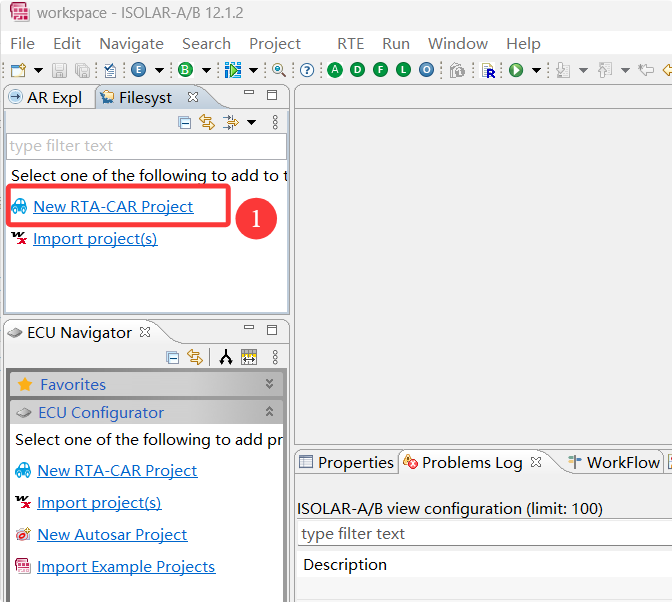Click the Filesystem type filter text field
672x602 pixels.
[x=147, y=146]
